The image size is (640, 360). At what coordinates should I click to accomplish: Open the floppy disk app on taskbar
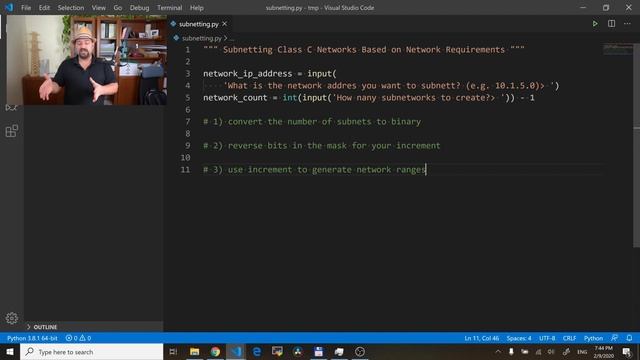(318, 351)
